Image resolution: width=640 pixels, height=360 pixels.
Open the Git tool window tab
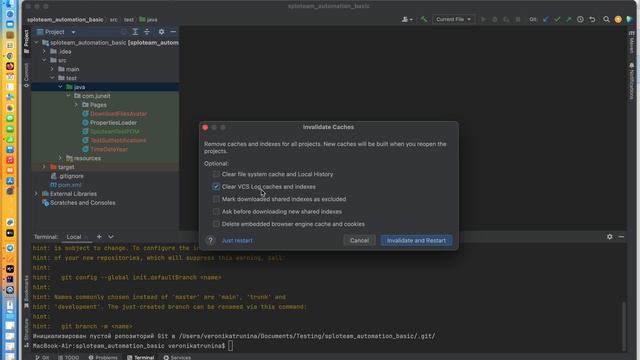(42, 357)
